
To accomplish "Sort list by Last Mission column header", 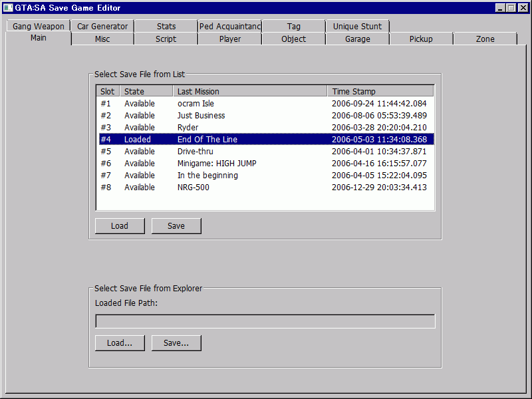I will (x=250, y=91).
